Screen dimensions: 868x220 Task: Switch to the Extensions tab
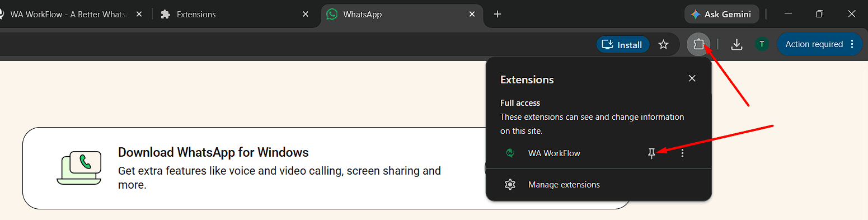click(235, 15)
